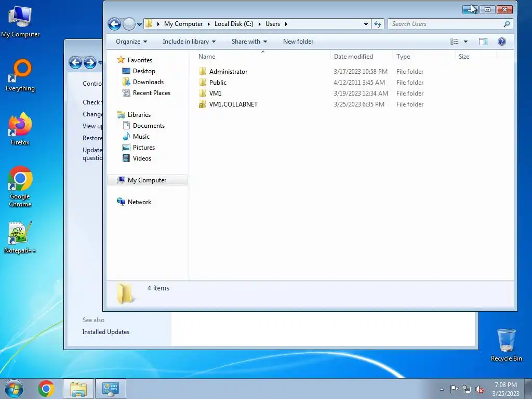Open the Windows Start menu
This screenshot has height=399, width=532.
coord(14,389)
